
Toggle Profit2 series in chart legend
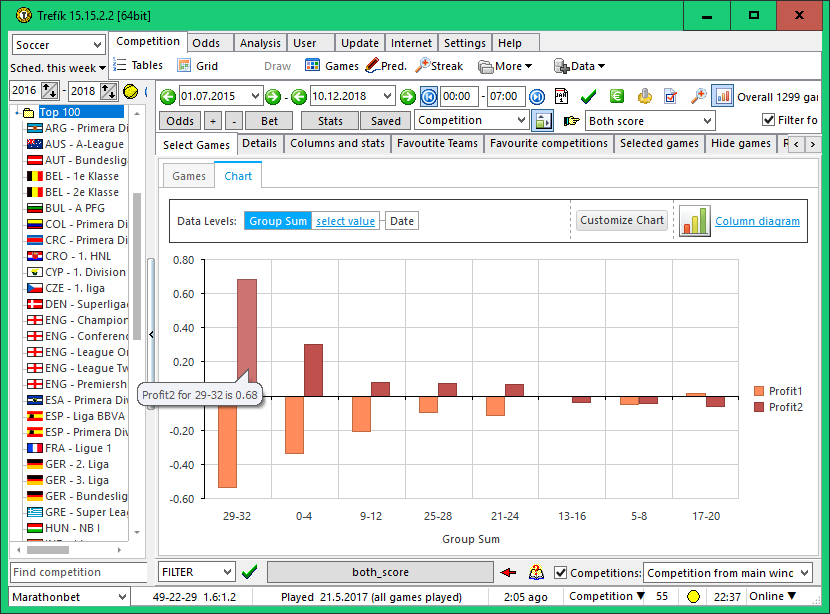point(778,407)
